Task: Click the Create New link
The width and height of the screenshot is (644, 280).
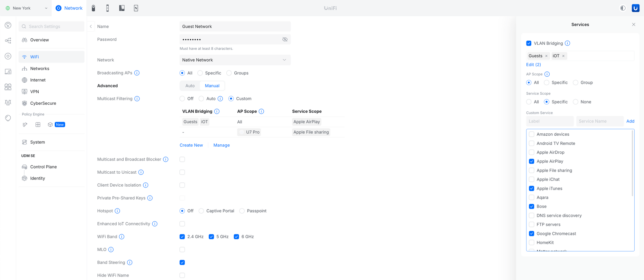Action: click(191, 145)
